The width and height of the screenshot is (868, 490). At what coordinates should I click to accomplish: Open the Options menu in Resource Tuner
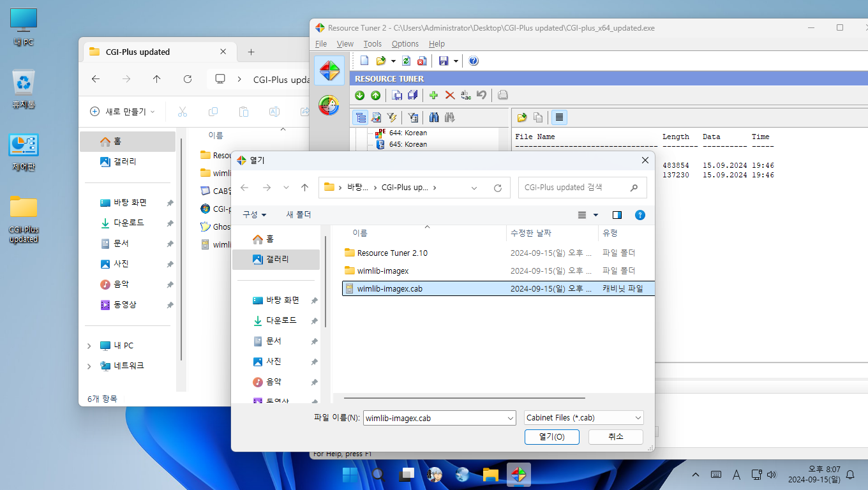click(x=405, y=44)
